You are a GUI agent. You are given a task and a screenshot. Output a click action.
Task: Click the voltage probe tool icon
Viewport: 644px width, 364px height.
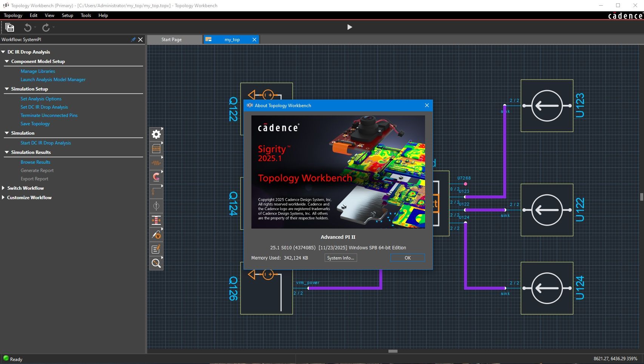click(156, 235)
